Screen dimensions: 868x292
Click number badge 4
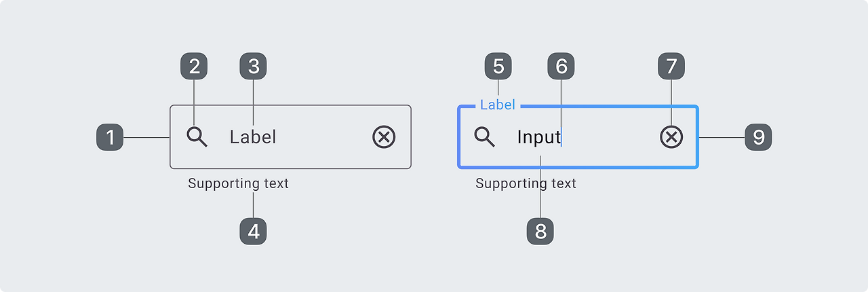[254, 232]
